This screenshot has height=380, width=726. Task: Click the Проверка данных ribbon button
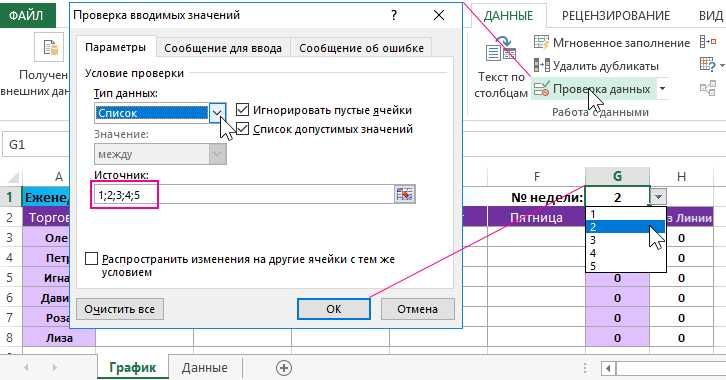pyautogui.click(x=595, y=89)
